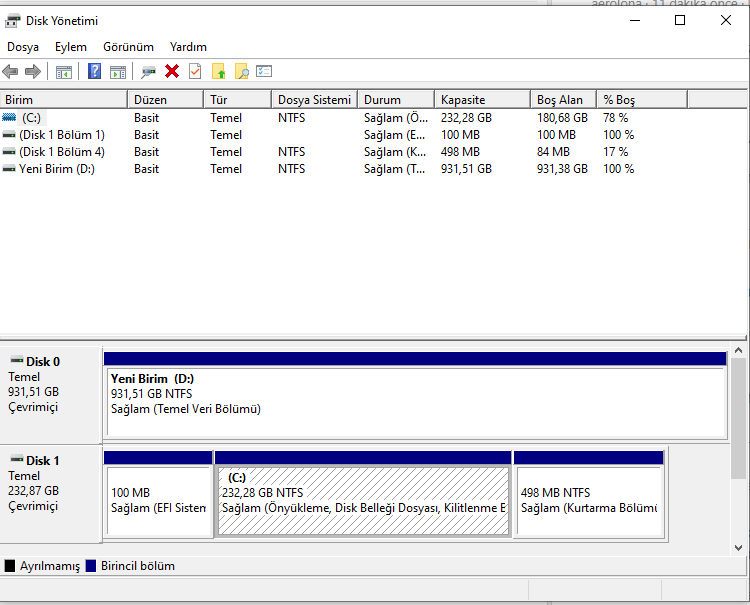The image size is (750, 605).
Task: Open the Görünüm menu
Action: pyautogui.click(x=128, y=47)
